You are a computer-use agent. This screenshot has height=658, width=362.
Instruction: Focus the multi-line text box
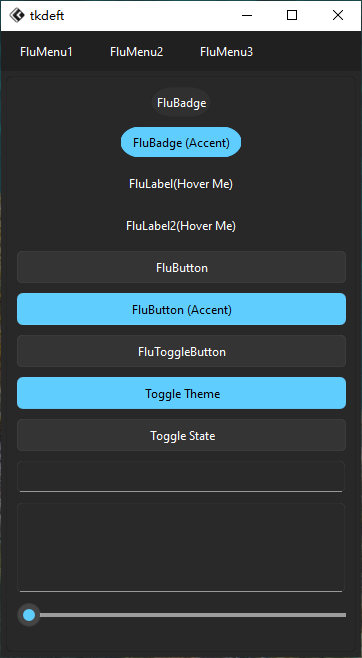(x=181, y=548)
